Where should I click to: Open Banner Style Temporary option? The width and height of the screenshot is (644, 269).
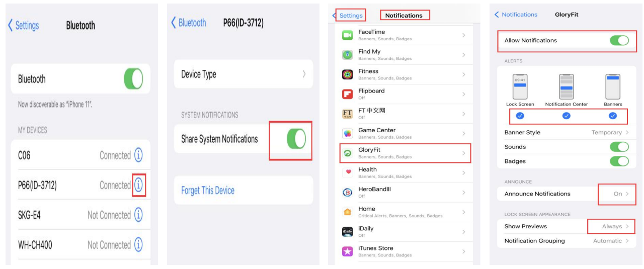pyautogui.click(x=567, y=132)
